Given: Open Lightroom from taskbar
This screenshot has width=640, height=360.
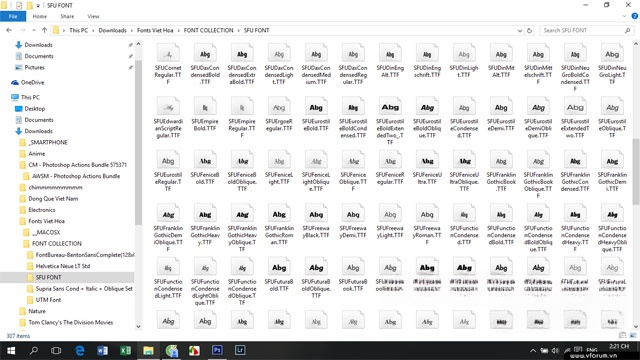Looking at the screenshot, I should click(240, 350).
